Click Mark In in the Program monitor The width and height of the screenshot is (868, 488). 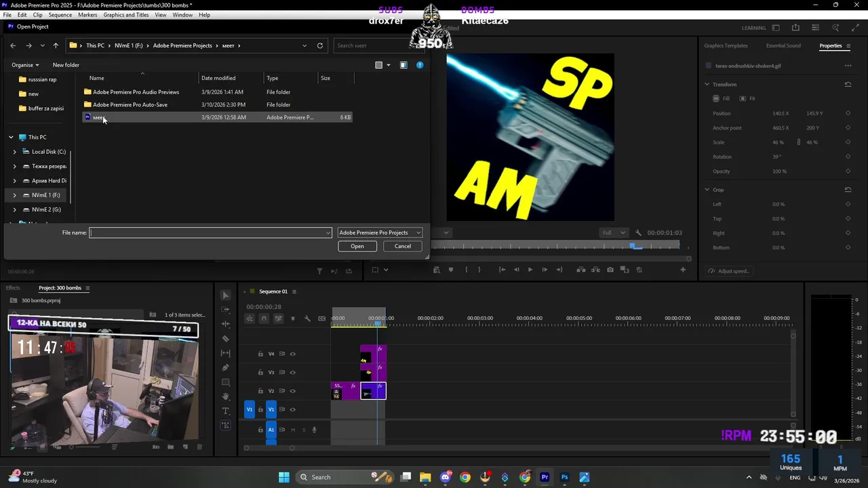[466, 270]
